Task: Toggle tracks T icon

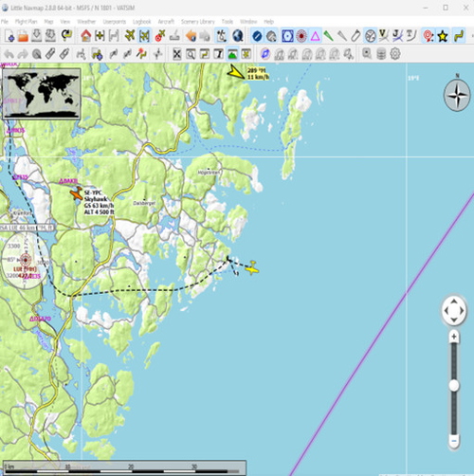Action: 411,36
